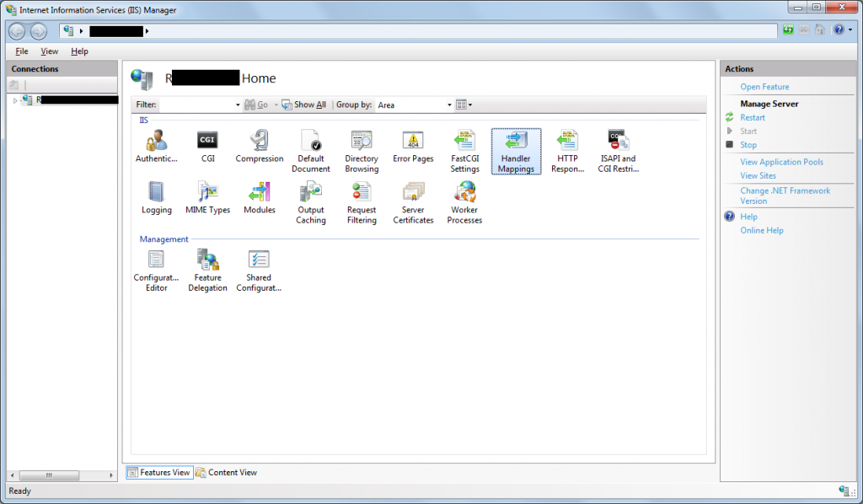This screenshot has height=504, width=863.
Task: Open Directory Browsing feature
Action: point(362,152)
